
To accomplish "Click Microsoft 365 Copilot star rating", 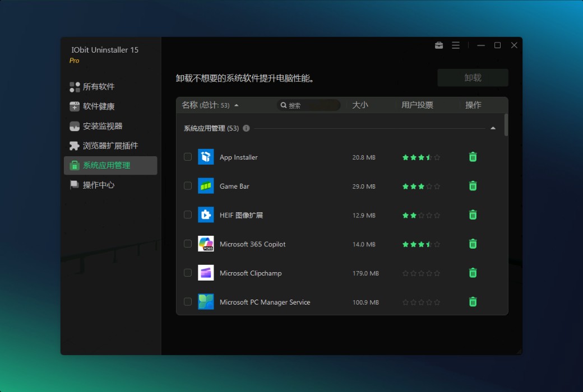I will 421,244.
